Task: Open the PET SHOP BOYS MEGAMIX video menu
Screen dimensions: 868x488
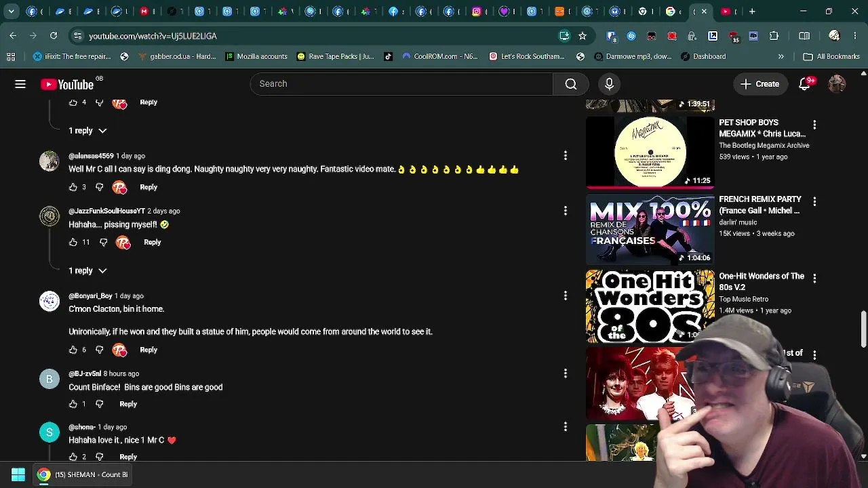Action: click(x=814, y=125)
